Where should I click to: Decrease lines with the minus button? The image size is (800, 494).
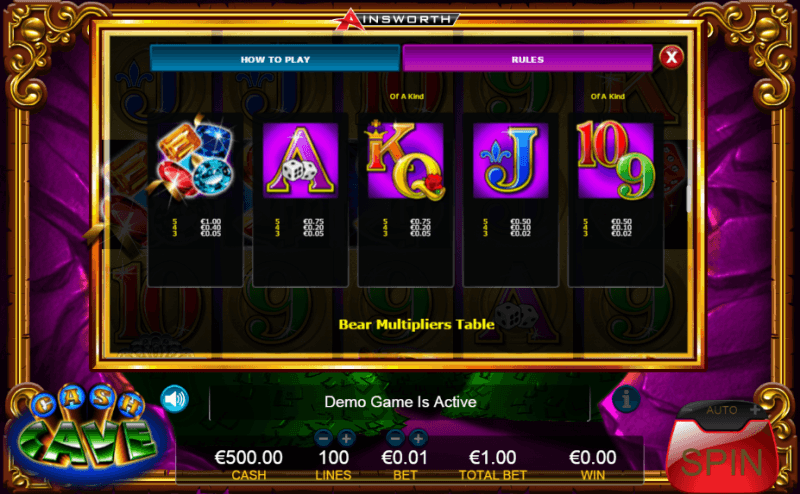[323, 438]
